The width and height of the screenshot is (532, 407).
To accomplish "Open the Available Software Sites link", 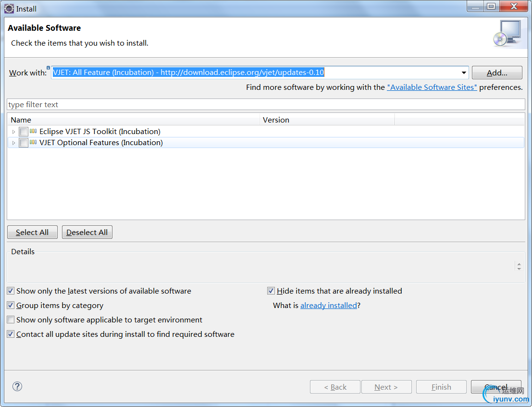I will tap(432, 87).
